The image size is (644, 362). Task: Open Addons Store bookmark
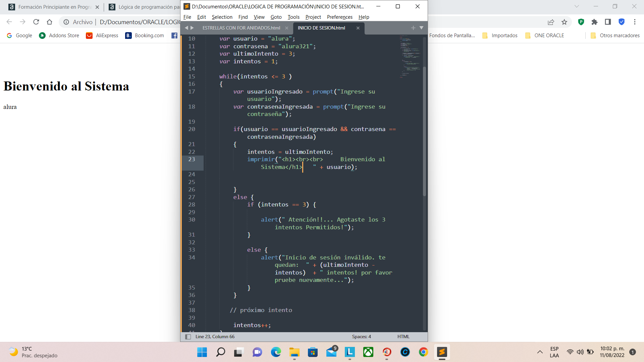(x=59, y=36)
